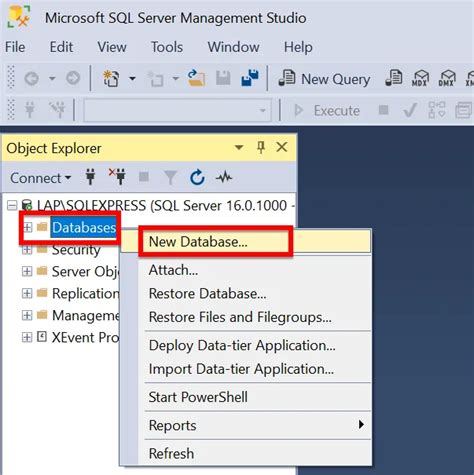The image size is (474, 475).
Task: Expand the Security folder
Action: tap(27, 249)
